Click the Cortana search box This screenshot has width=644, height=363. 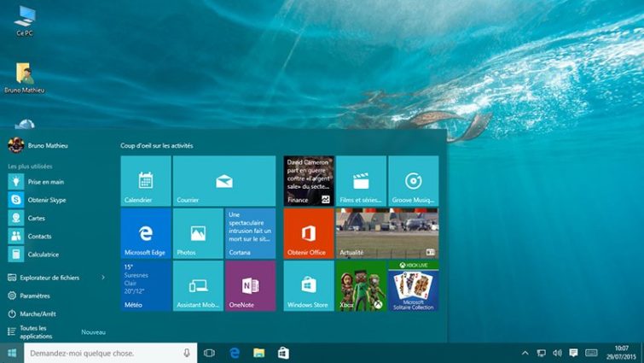(x=111, y=353)
